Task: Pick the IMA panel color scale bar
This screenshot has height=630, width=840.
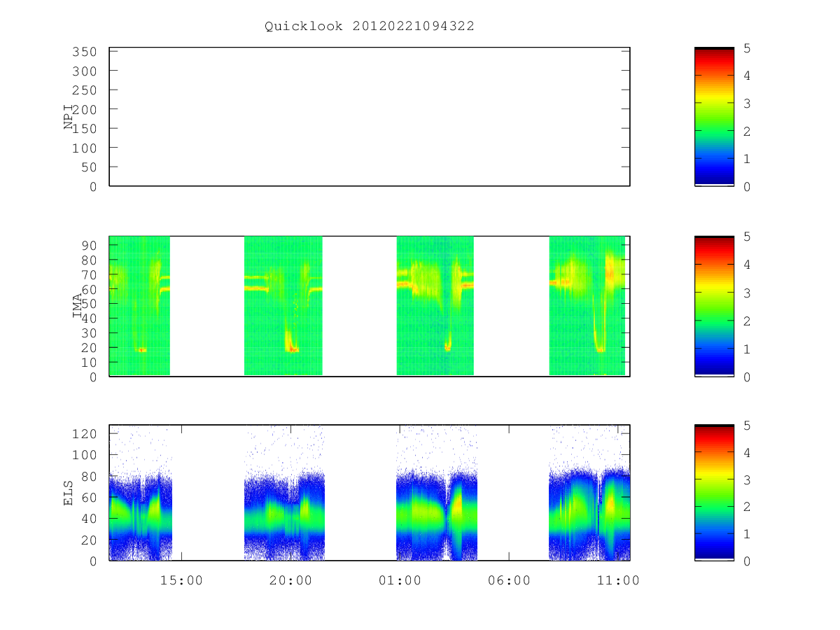Action: pos(714,306)
